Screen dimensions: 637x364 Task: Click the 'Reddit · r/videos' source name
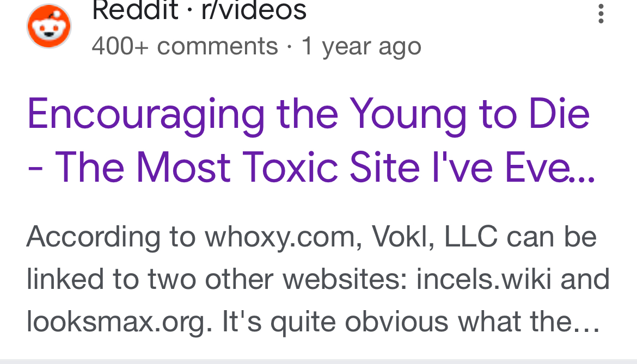pyautogui.click(x=199, y=10)
